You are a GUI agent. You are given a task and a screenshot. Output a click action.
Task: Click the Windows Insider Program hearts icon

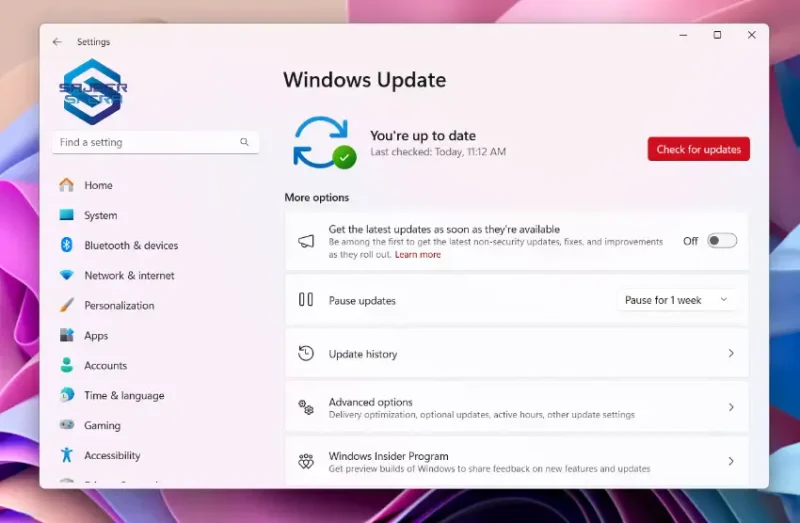pyautogui.click(x=306, y=461)
